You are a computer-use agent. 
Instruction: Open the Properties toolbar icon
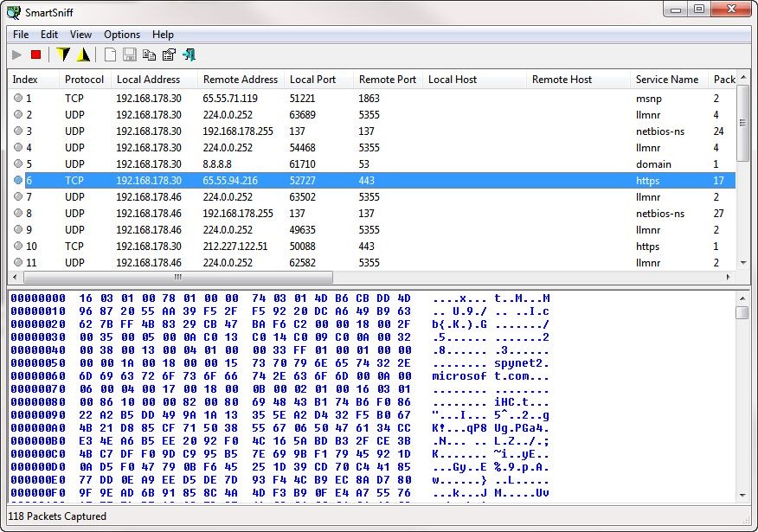tap(169, 55)
